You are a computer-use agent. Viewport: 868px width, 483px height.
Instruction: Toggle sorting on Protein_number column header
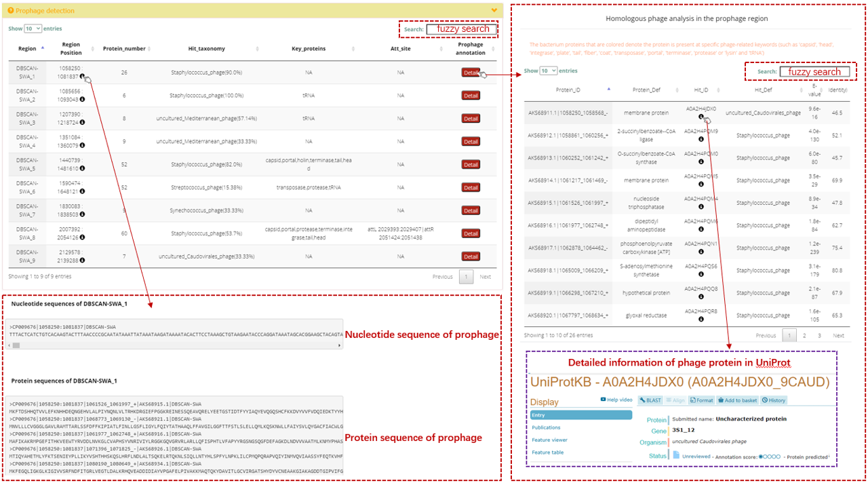[x=124, y=49]
